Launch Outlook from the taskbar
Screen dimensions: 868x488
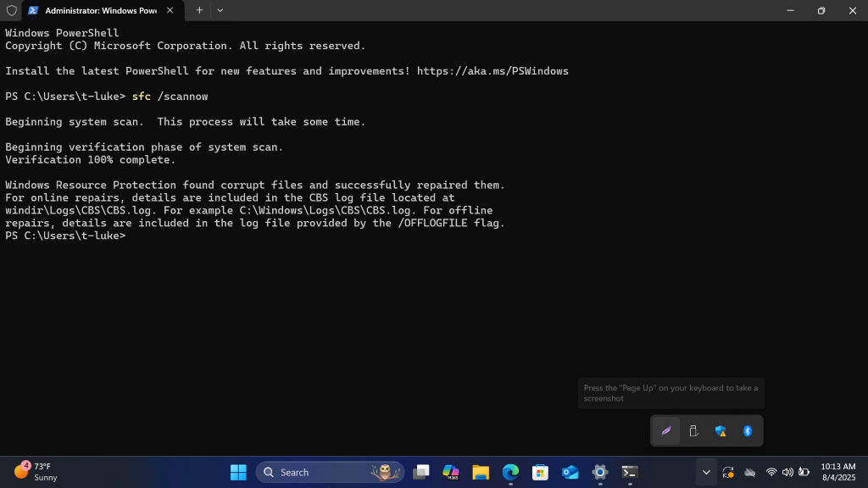tap(569, 472)
